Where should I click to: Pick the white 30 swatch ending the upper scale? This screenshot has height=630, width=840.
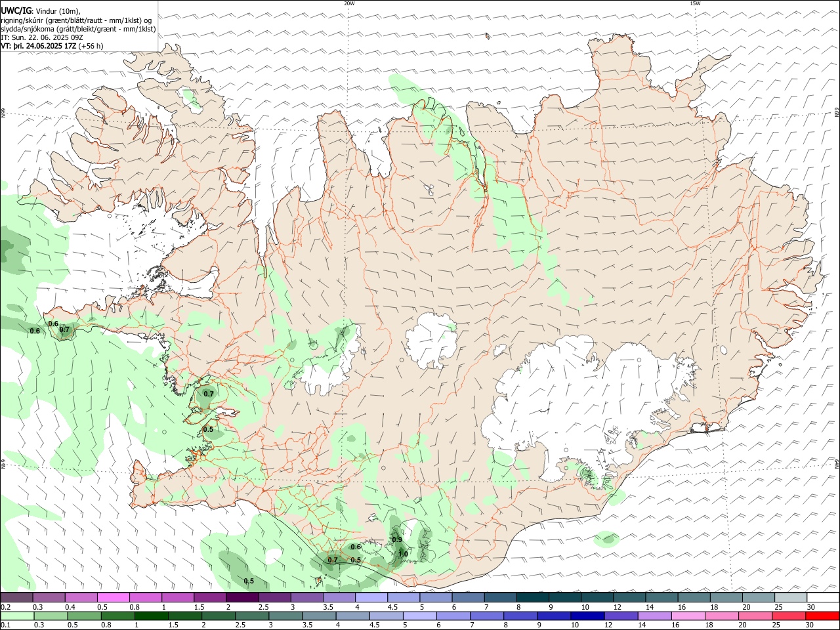pyautogui.click(x=823, y=598)
